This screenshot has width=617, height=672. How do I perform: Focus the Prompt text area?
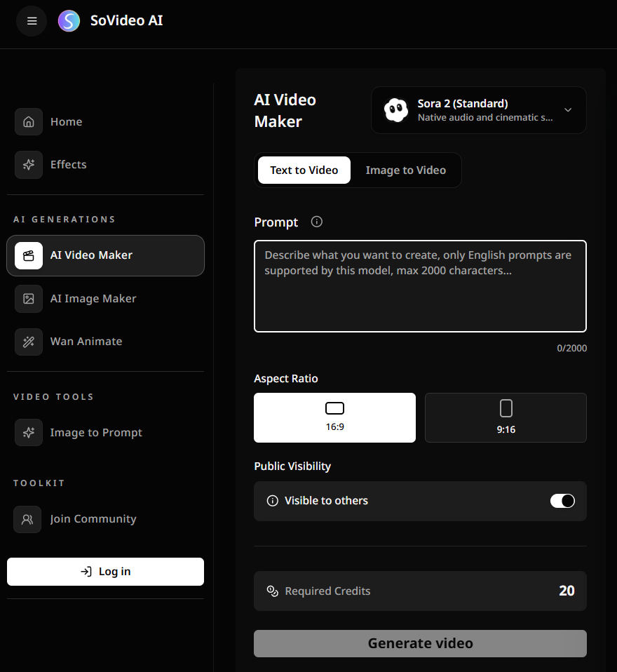pos(420,286)
